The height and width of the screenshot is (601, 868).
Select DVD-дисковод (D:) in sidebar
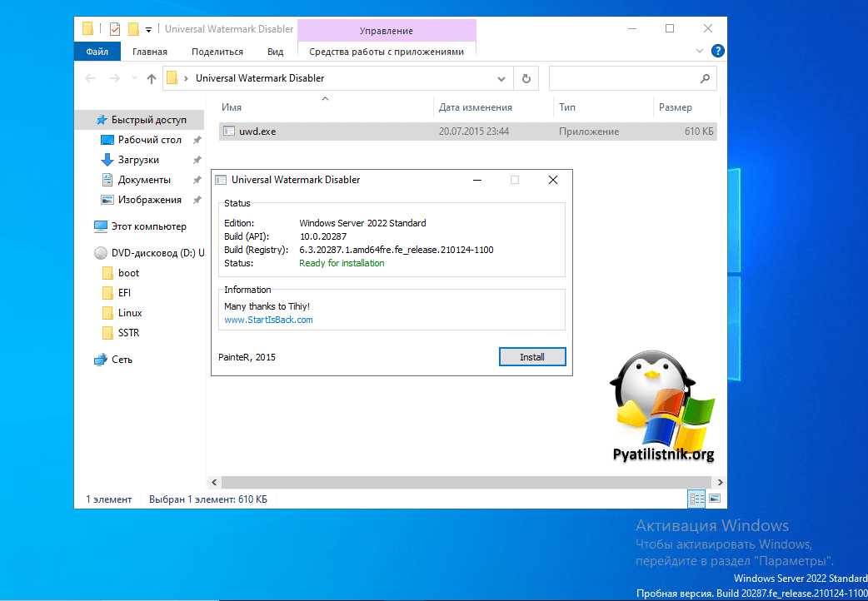click(157, 253)
